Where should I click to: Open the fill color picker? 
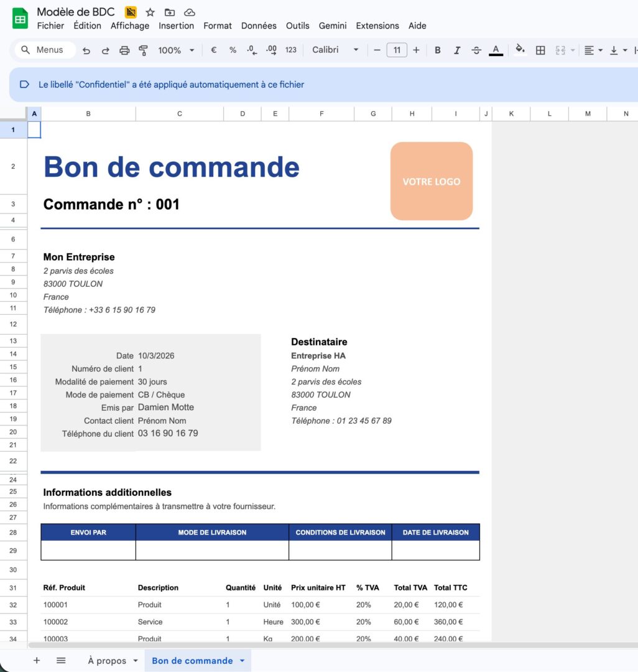(x=520, y=49)
